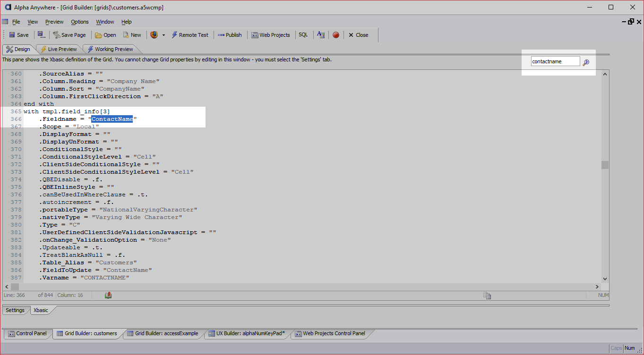Click the 'Line: 366' status bar entry
Viewport: 644px width, 355px height.
15,296
